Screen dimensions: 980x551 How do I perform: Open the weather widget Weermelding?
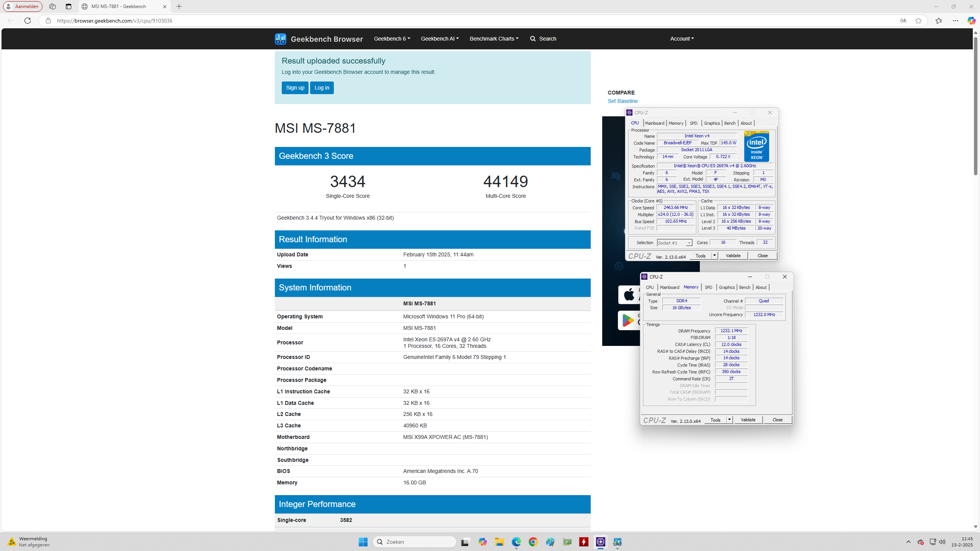click(x=29, y=542)
